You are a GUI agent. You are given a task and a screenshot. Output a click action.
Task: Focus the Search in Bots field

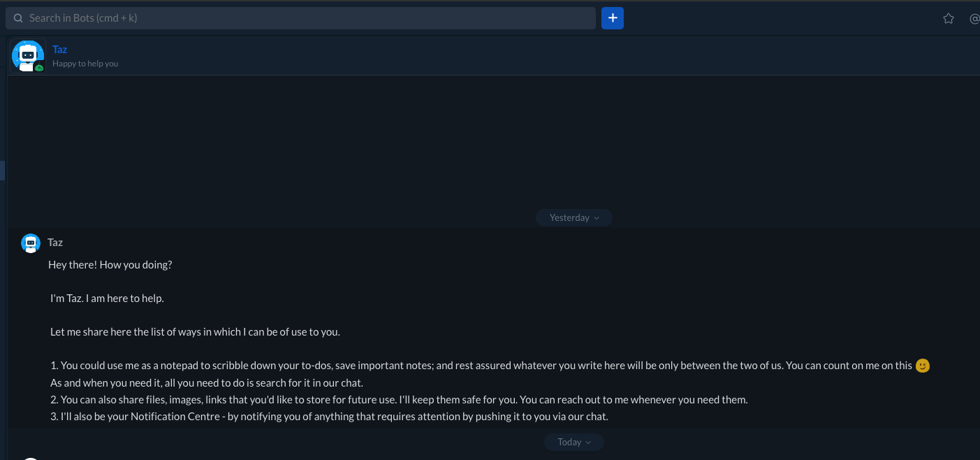click(x=307, y=18)
